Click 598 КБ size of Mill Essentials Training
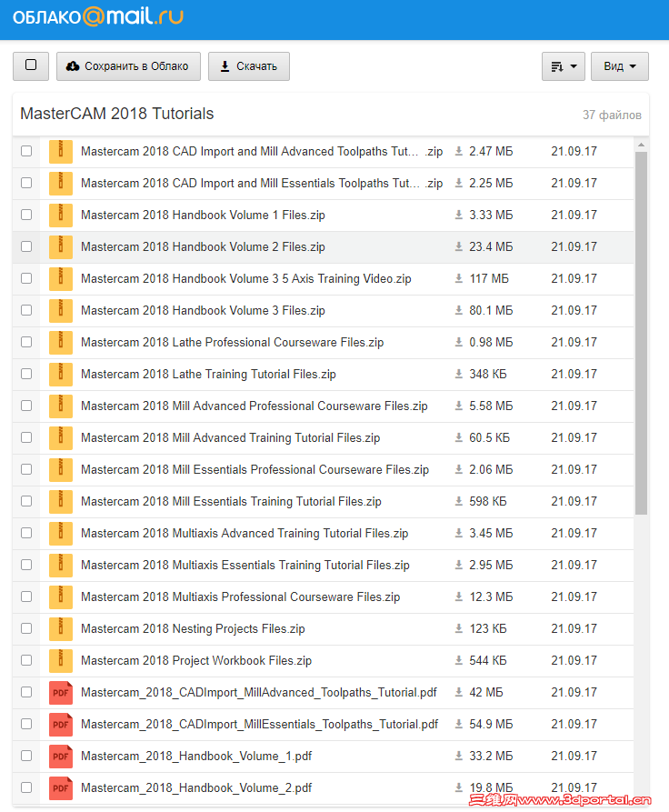Image resolution: width=669 pixels, height=812 pixels. pyautogui.click(x=488, y=501)
